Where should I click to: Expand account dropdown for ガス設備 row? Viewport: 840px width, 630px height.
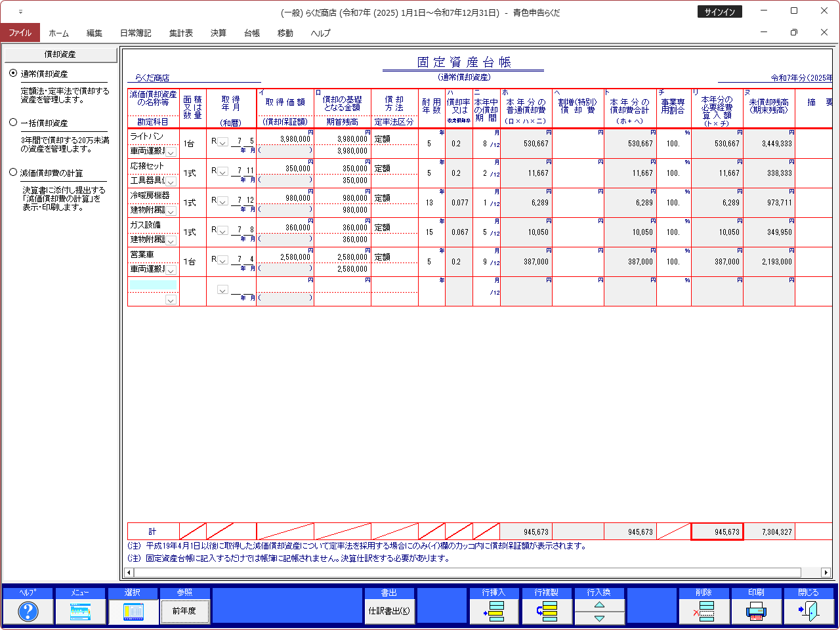[171, 241]
